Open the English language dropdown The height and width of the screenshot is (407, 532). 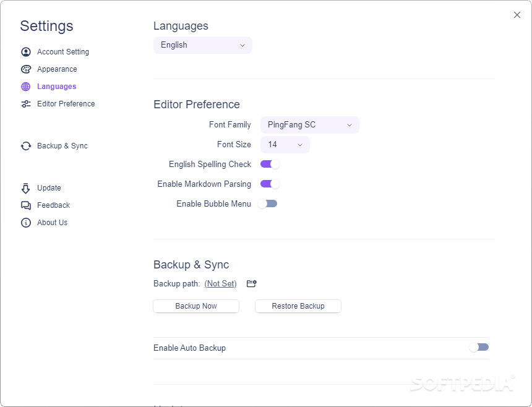pos(203,45)
